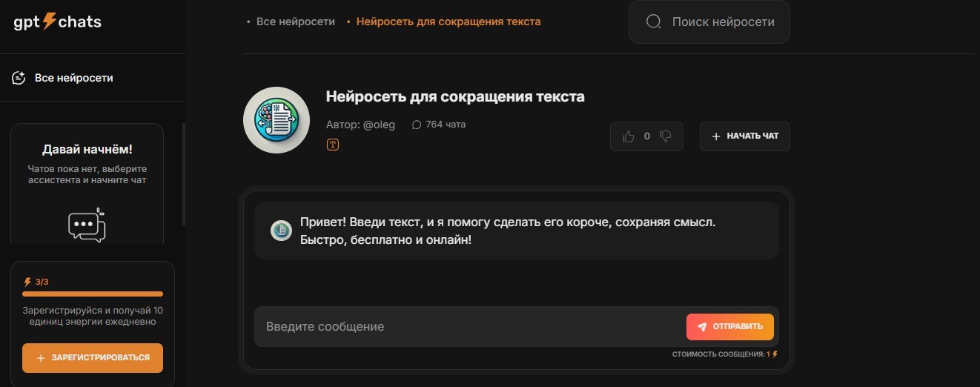980x387 pixels.
Task: Click the orange energy progress bar
Action: tap(93, 294)
